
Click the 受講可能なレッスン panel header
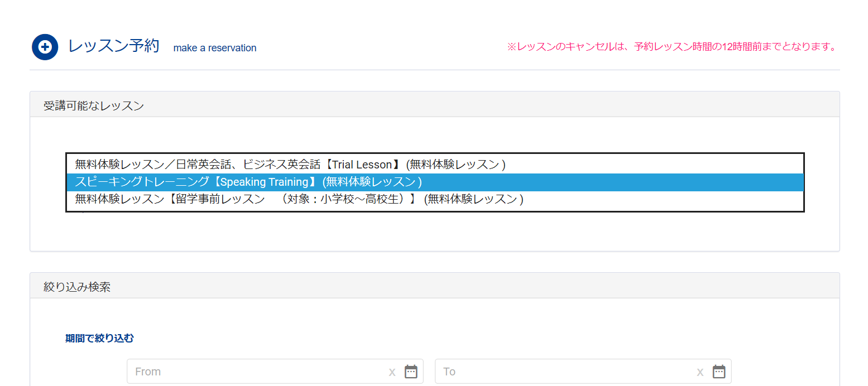point(94,105)
